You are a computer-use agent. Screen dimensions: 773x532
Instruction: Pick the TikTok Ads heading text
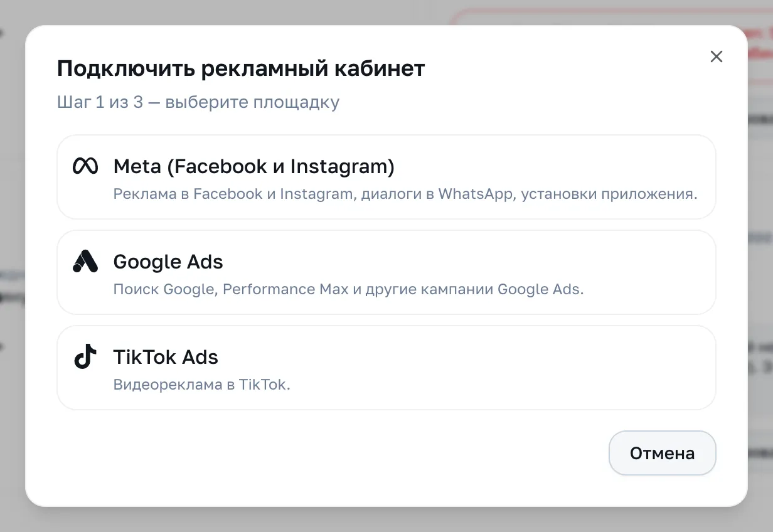coord(166,357)
